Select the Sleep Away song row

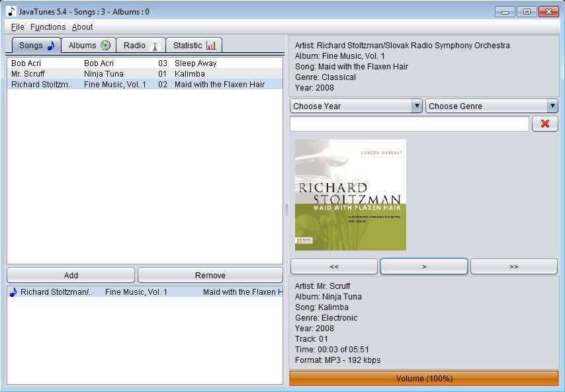pyautogui.click(x=145, y=63)
